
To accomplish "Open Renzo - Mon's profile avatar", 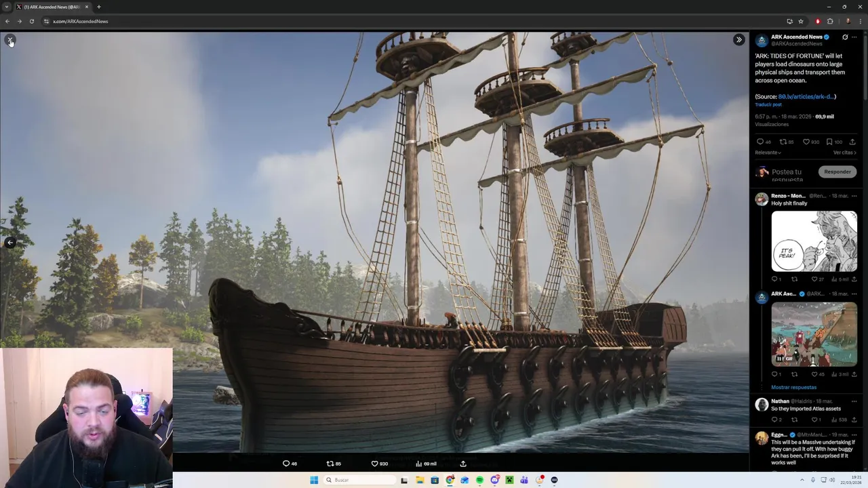I will (x=762, y=199).
